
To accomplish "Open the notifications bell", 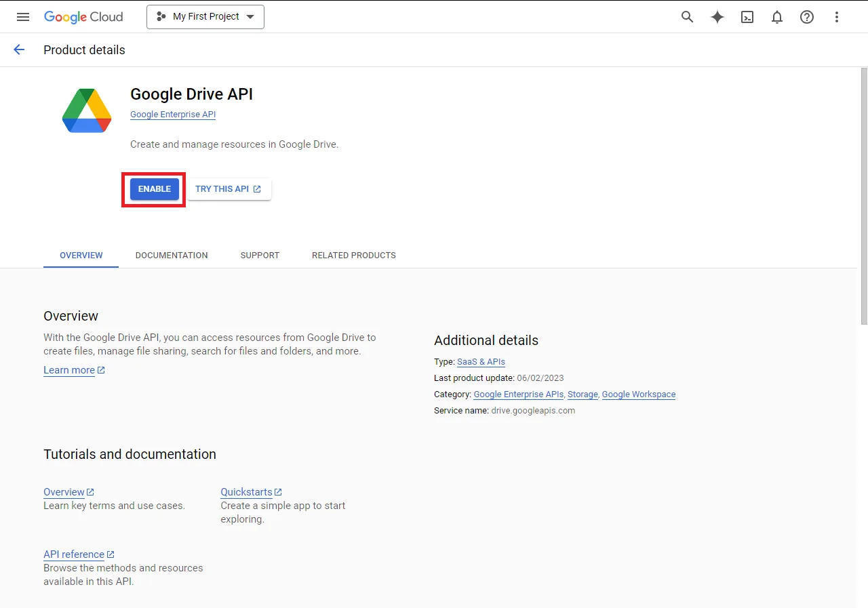I will pos(777,17).
